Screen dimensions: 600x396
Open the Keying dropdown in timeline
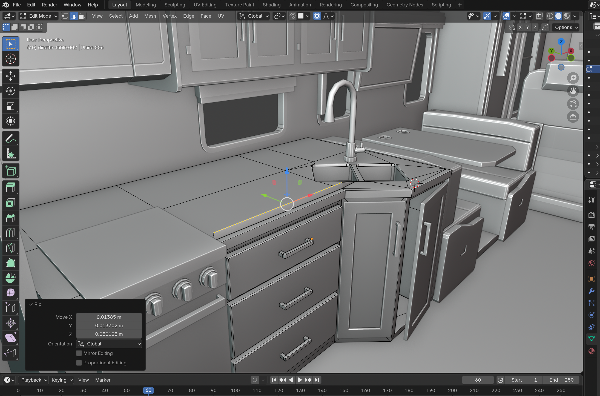coord(62,380)
